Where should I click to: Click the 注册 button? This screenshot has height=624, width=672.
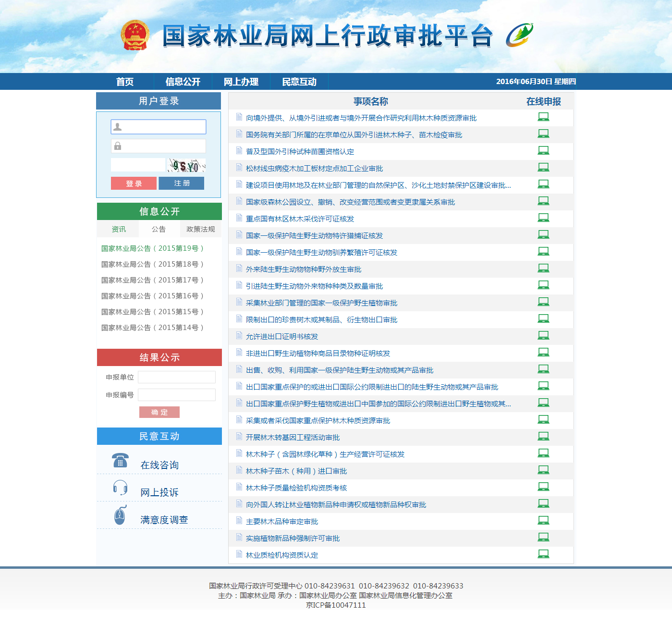(x=181, y=183)
